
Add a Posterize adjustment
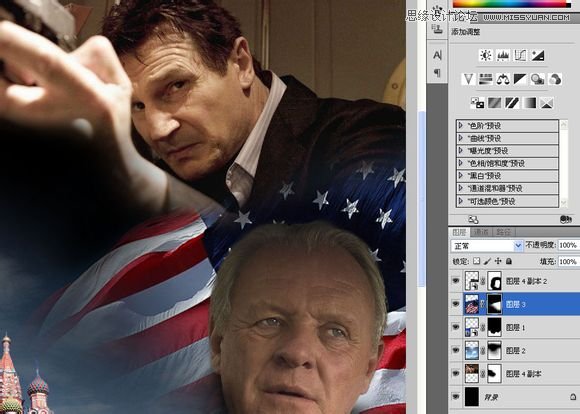495,103
